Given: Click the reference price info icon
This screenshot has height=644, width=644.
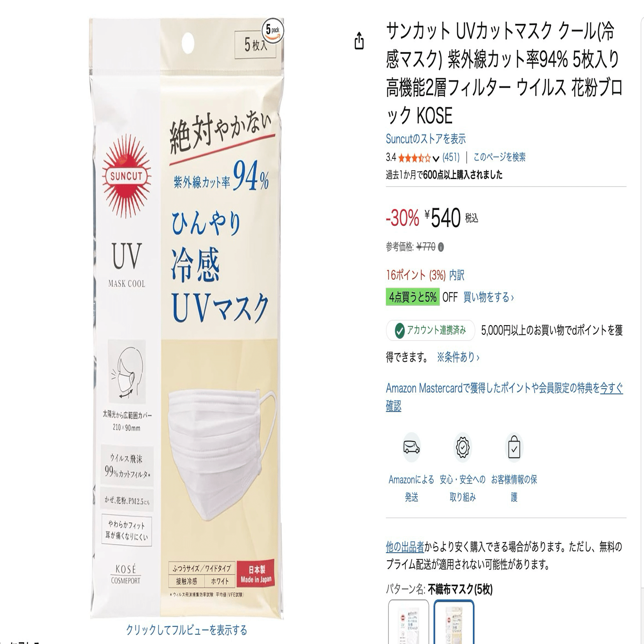Looking at the screenshot, I should click(441, 247).
